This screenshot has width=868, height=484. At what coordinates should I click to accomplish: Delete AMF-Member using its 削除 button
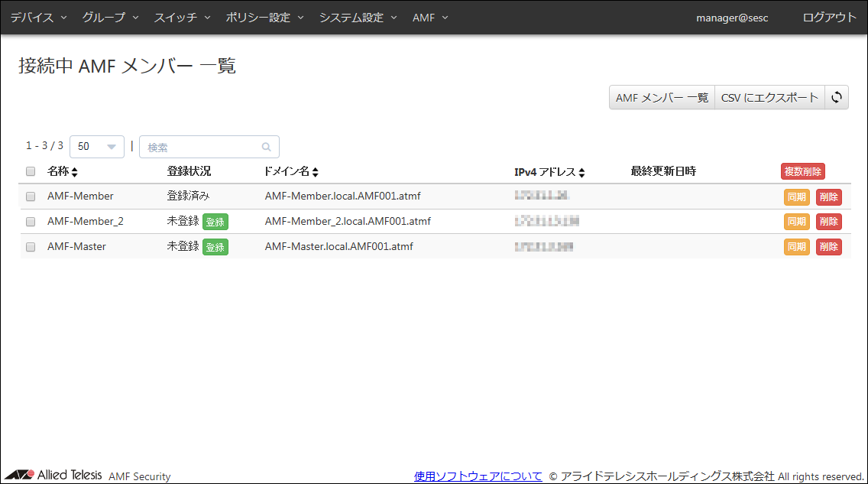coord(828,197)
